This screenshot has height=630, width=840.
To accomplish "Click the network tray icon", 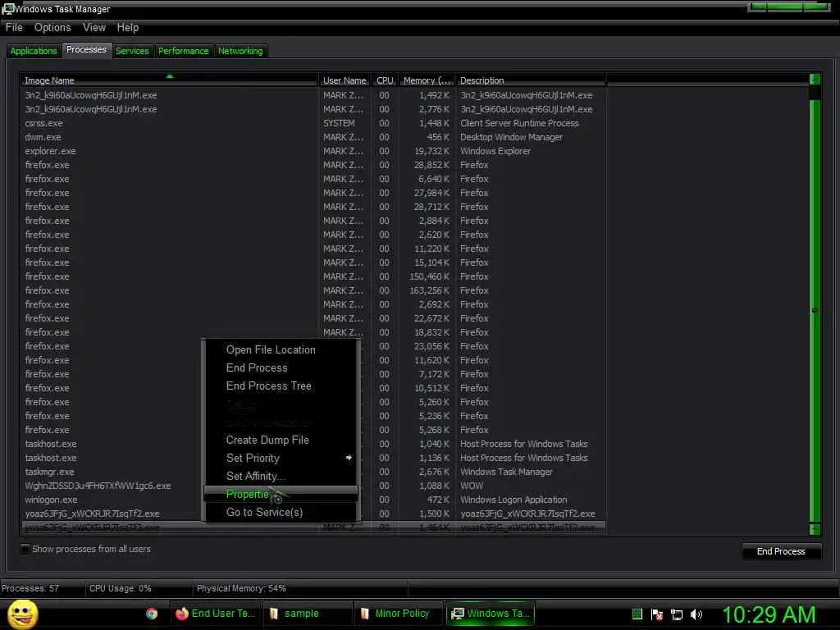I will [x=677, y=614].
